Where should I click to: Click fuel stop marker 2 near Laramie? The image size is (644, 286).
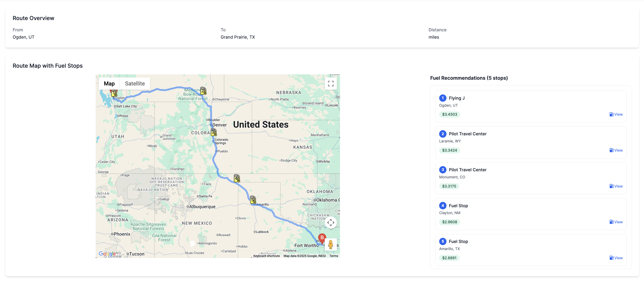pos(203,91)
